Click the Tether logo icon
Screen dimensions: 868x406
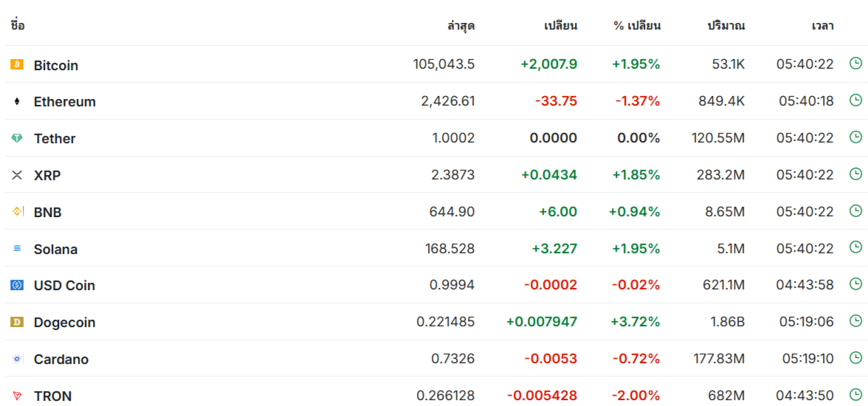click(x=17, y=139)
